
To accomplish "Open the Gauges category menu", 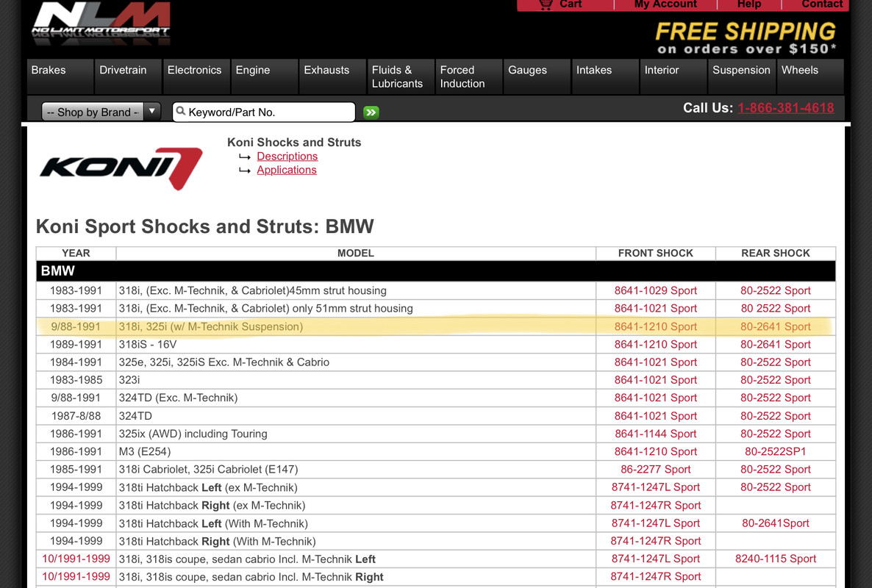I will tap(537, 76).
